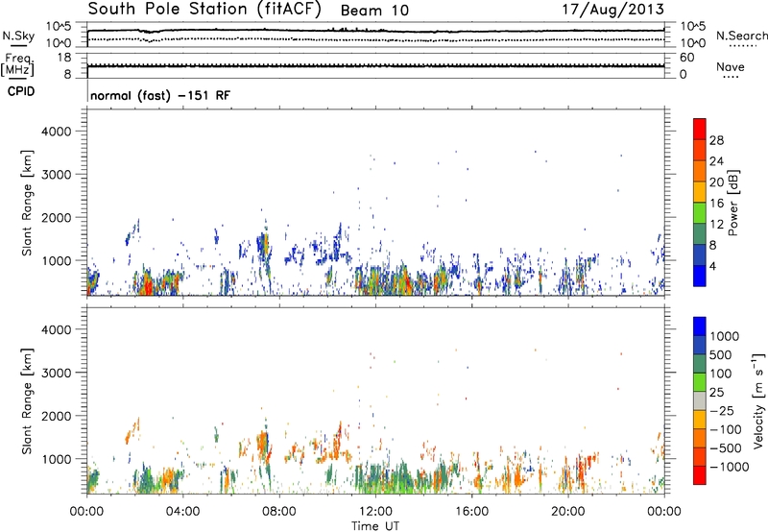The width and height of the screenshot is (768, 532).
Task: Click the blue top segment of the Velocity colorbar
Action: coord(700,326)
